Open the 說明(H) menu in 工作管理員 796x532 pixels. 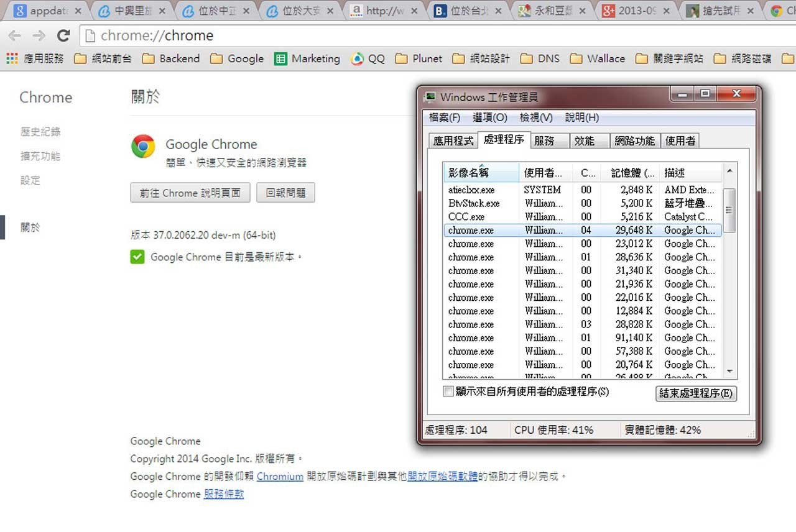[582, 117]
